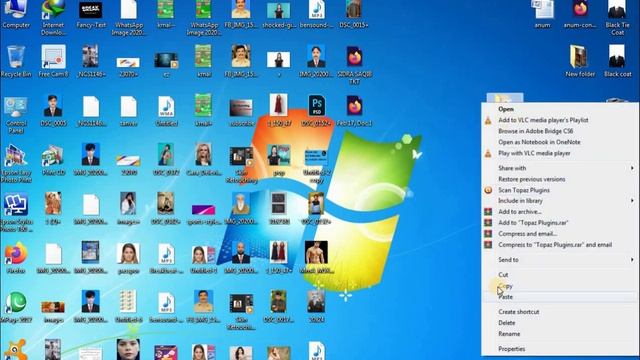The image size is (640, 360).
Task: Open Properties from the context menu
Action: pyautogui.click(x=511, y=349)
